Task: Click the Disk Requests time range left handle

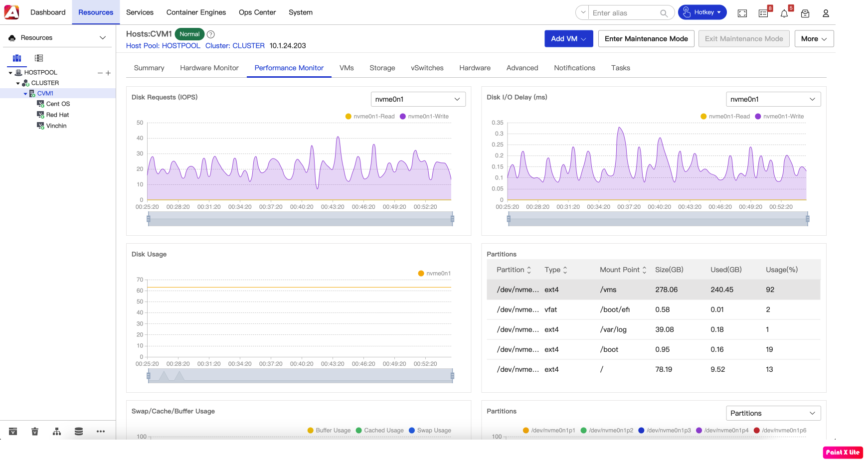Action: [149, 219]
